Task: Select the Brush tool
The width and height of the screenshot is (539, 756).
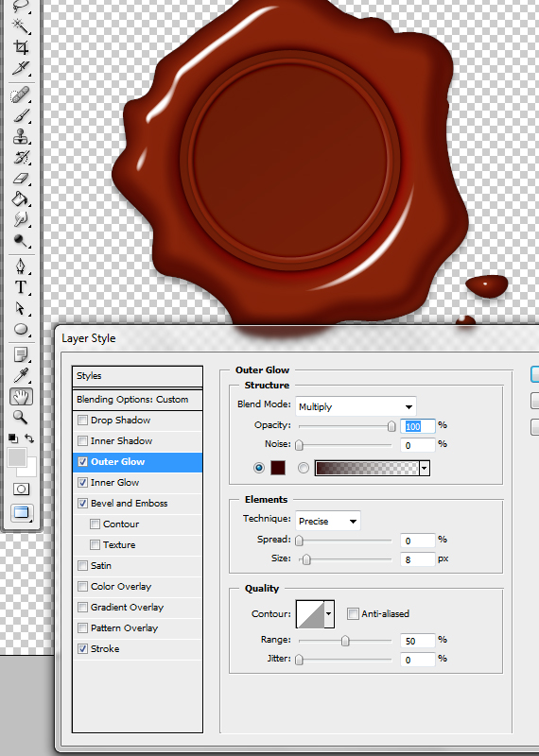Action: (x=20, y=116)
